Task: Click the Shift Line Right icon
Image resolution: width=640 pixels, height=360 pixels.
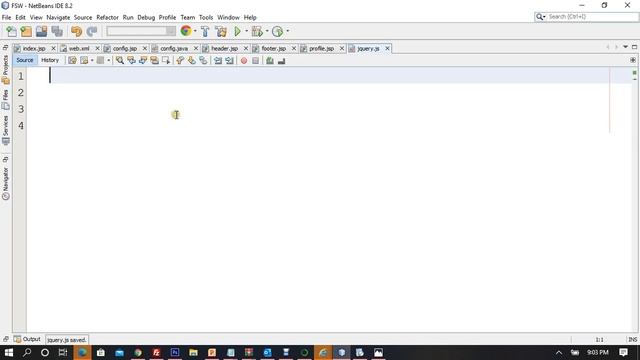Action: pyautogui.click(x=229, y=61)
